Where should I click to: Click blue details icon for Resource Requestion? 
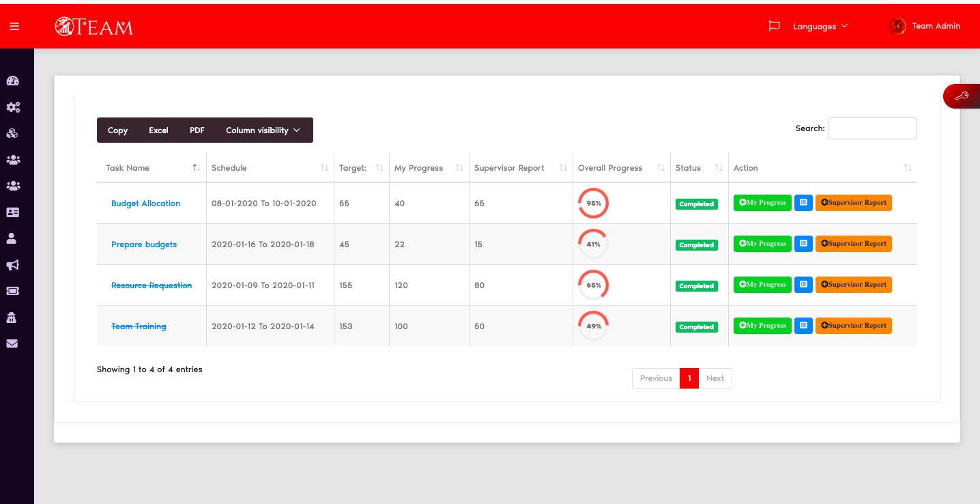[x=803, y=285]
